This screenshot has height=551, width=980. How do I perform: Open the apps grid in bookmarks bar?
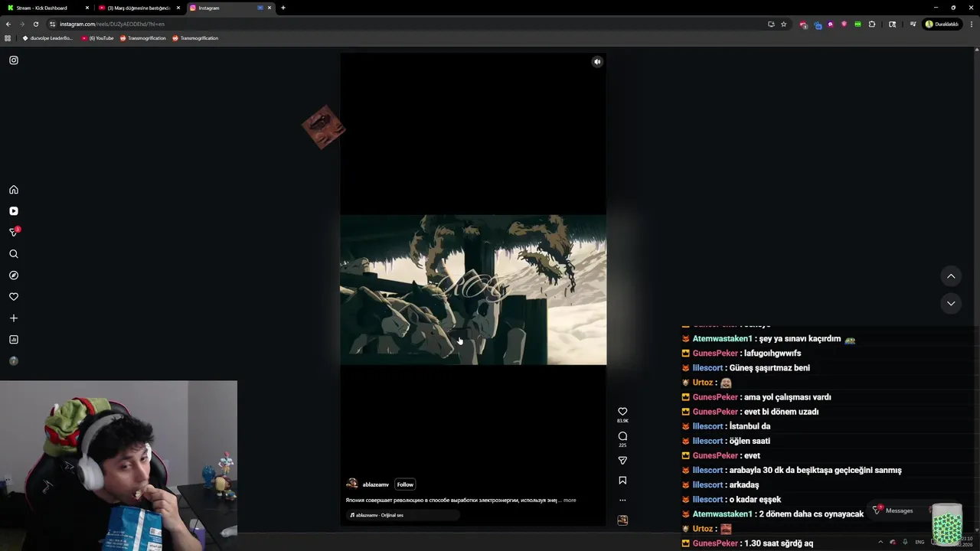tap(8, 38)
